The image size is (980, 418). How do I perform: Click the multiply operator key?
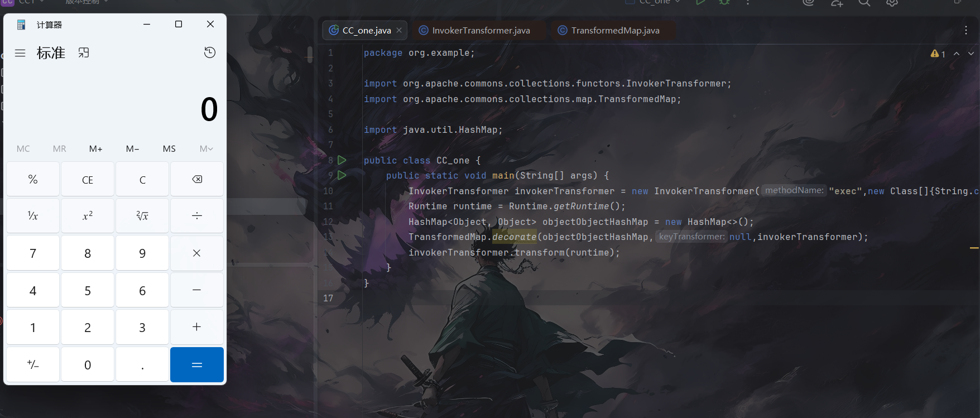pyautogui.click(x=197, y=253)
